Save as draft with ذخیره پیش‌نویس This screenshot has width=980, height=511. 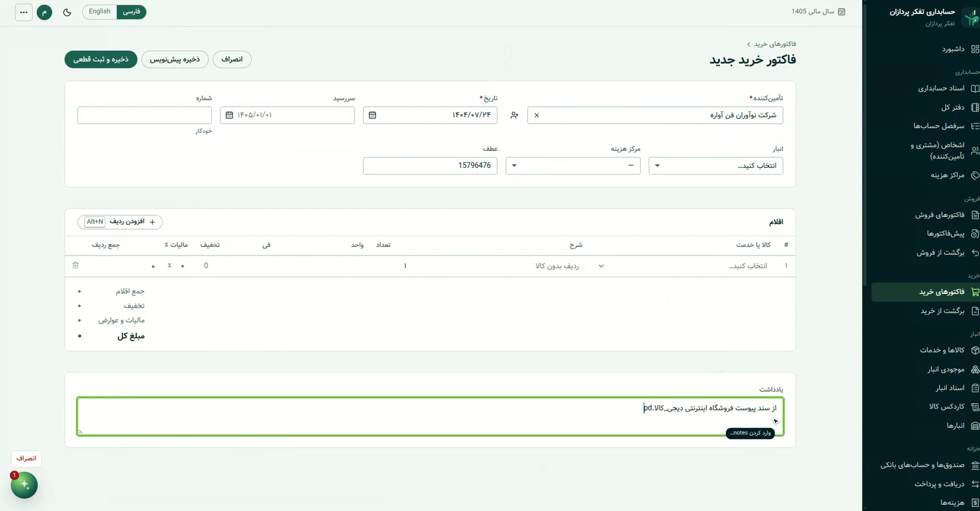[x=175, y=59]
